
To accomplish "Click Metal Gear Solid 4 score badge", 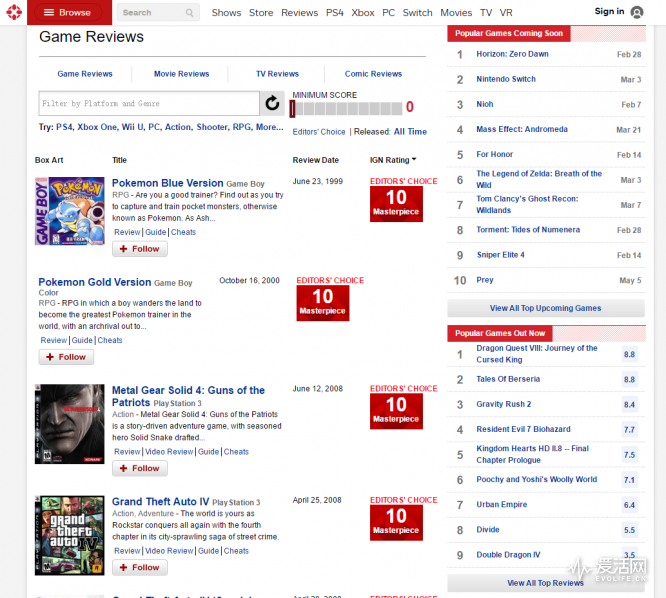I will coord(396,411).
